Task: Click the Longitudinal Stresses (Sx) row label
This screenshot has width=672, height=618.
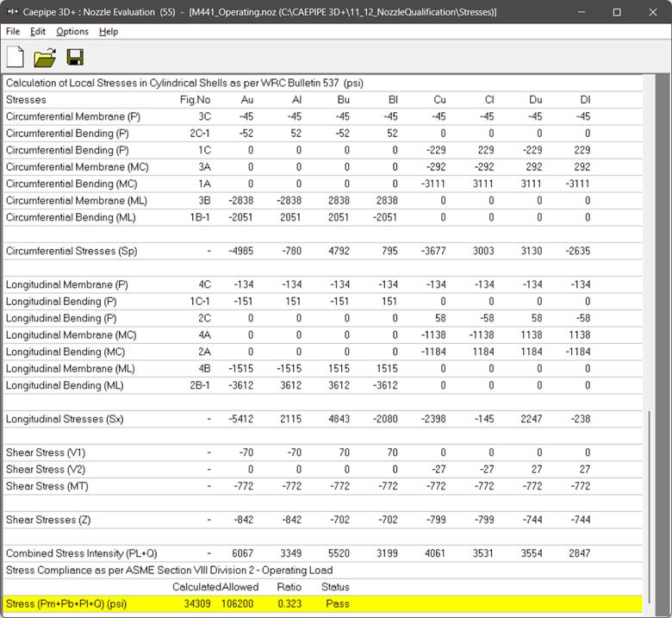Action: (x=65, y=419)
